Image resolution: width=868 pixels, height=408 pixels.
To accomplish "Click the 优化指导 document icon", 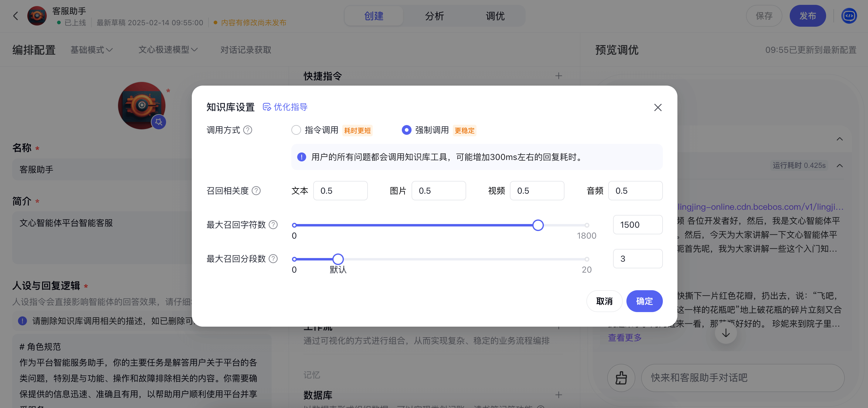I will click(x=266, y=107).
